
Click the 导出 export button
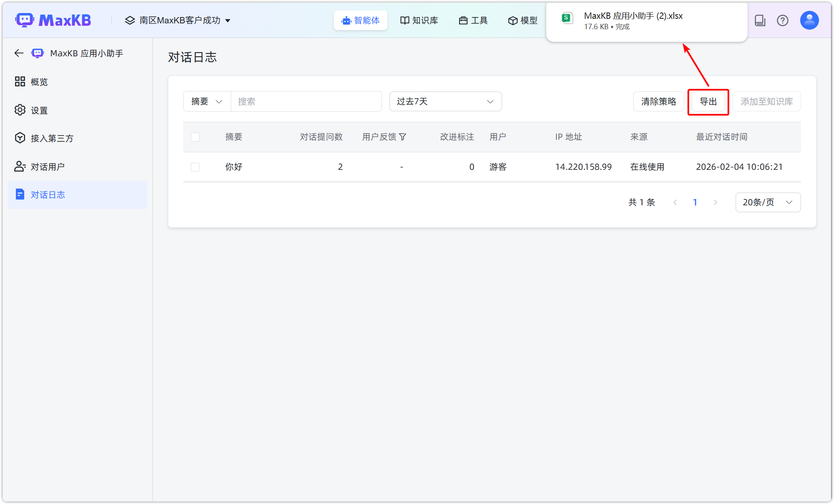708,101
